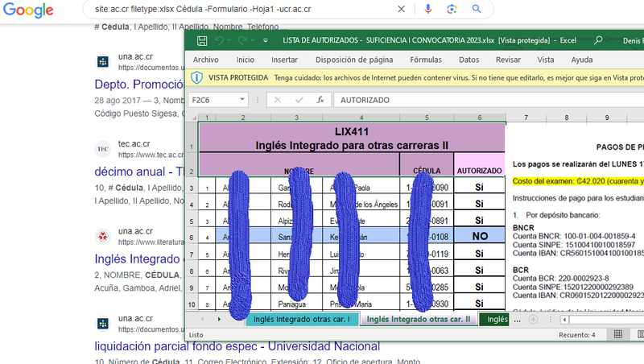Open the Fórmulas ribbon tab

point(425,60)
